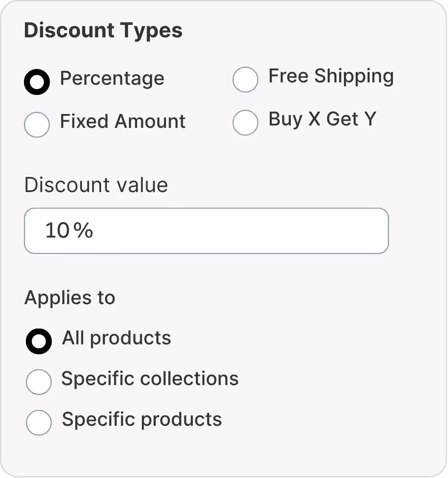This screenshot has height=478, width=448.
Task: Click the Specific products label text
Action: point(141,419)
